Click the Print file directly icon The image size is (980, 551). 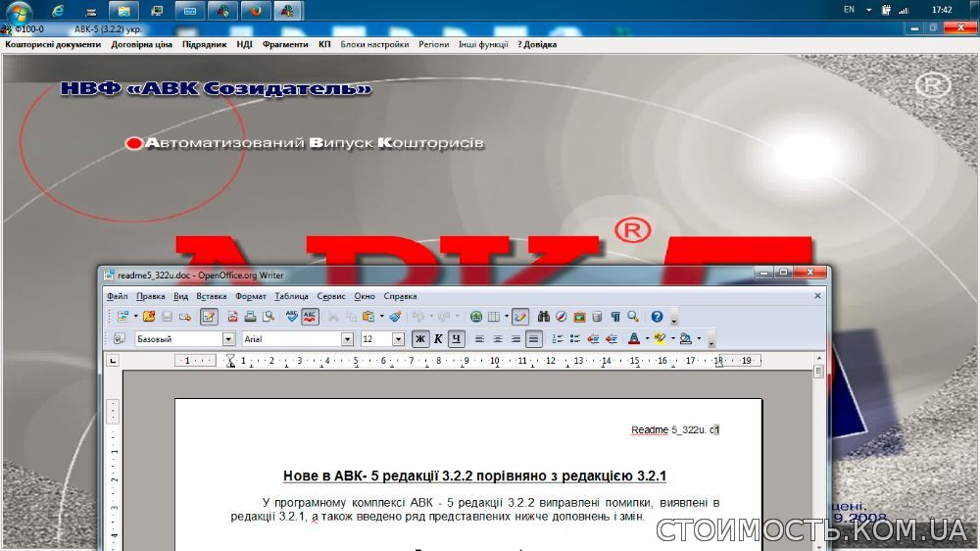[250, 317]
